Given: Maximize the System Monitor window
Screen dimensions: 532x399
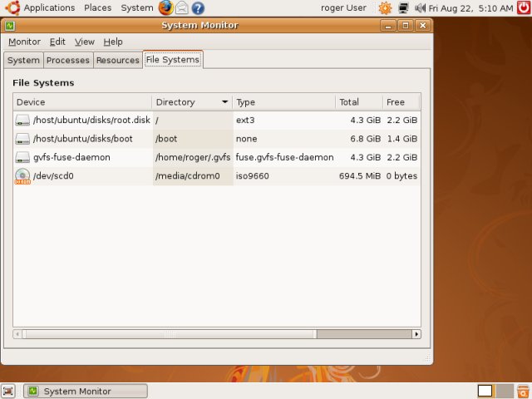Looking at the screenshot, I should pyautogui.click(x=406, y=26).
